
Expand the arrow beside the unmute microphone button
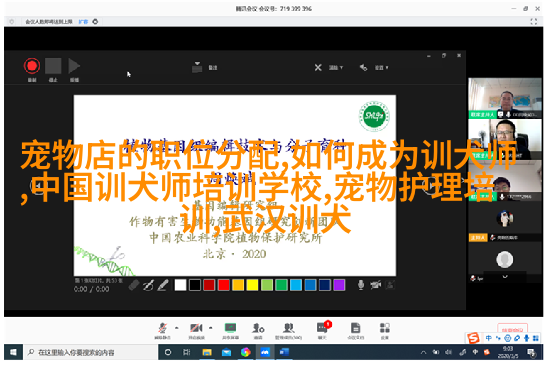pos(176,328)
